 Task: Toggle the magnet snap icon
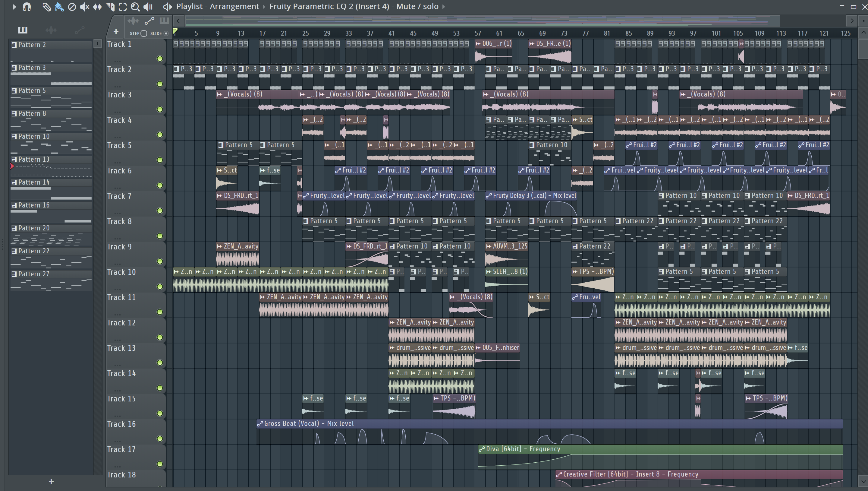[27, 6]
